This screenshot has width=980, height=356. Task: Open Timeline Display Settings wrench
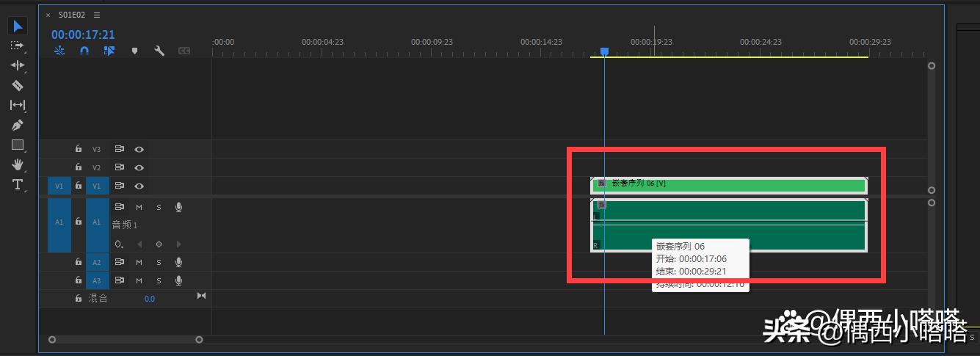point(159,51)
